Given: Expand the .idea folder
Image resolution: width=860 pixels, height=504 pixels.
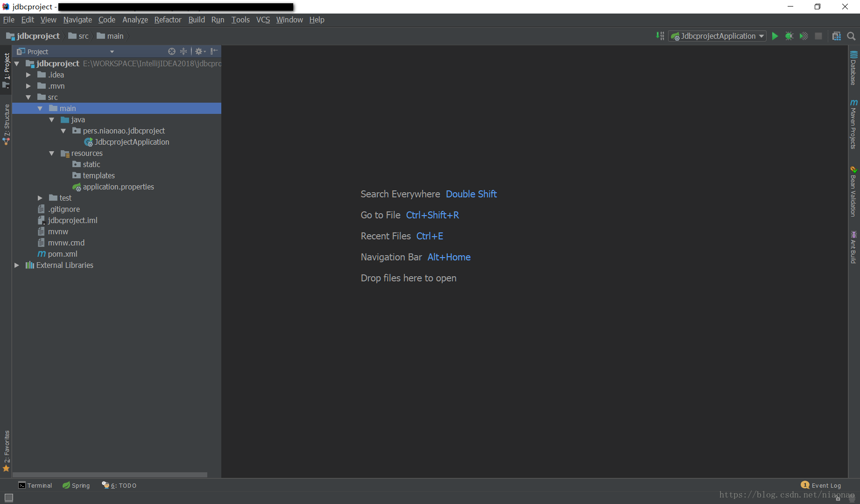Looking at the screenshot, I should 28,75.
